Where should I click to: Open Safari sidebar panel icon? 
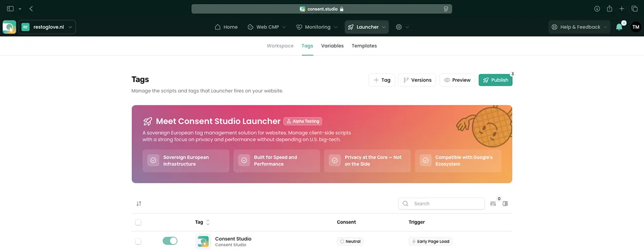click(x=10, y=9)
